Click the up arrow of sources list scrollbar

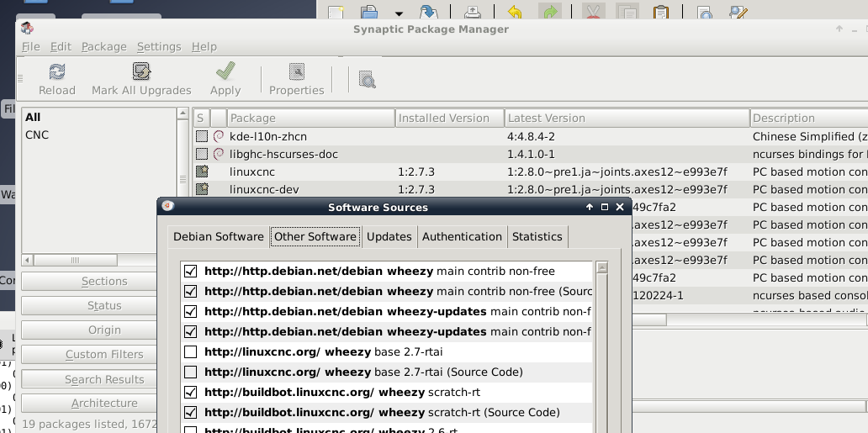602,267
